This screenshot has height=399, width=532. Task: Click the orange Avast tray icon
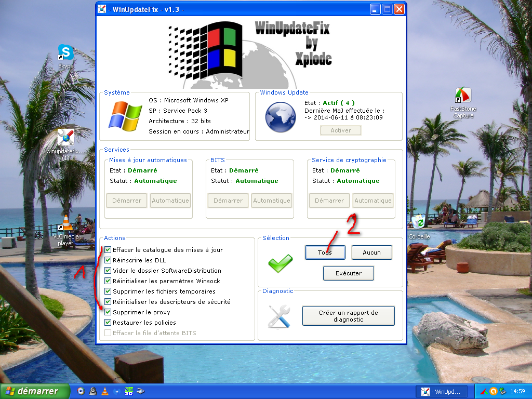point(493,391)
